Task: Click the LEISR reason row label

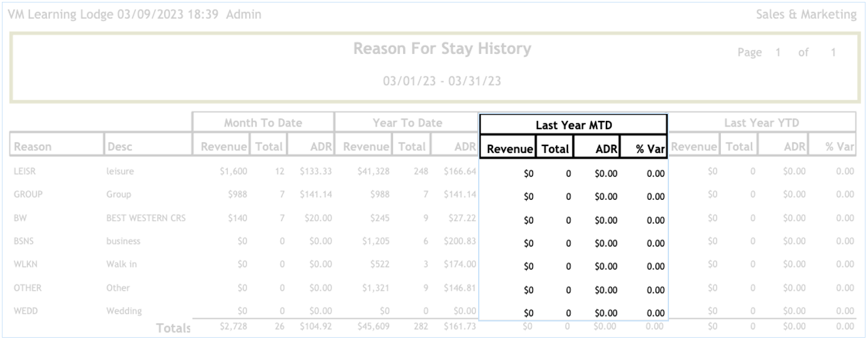Action: click(x=24, y=171)
